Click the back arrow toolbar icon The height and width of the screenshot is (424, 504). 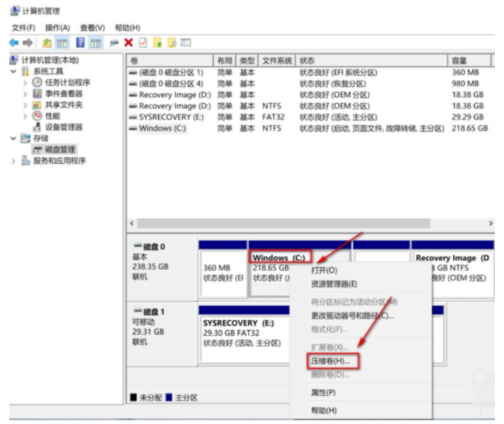[x=14, y=43]
